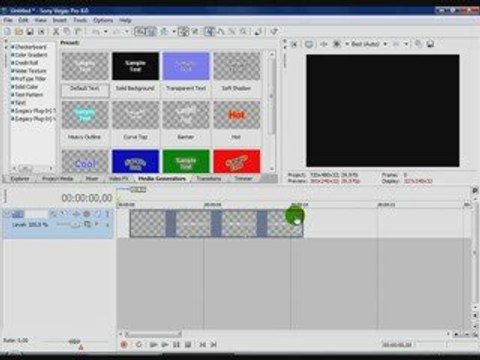Click the preview on external monitor icon
The image size is (480, 360).
click(x=309, y=44)
